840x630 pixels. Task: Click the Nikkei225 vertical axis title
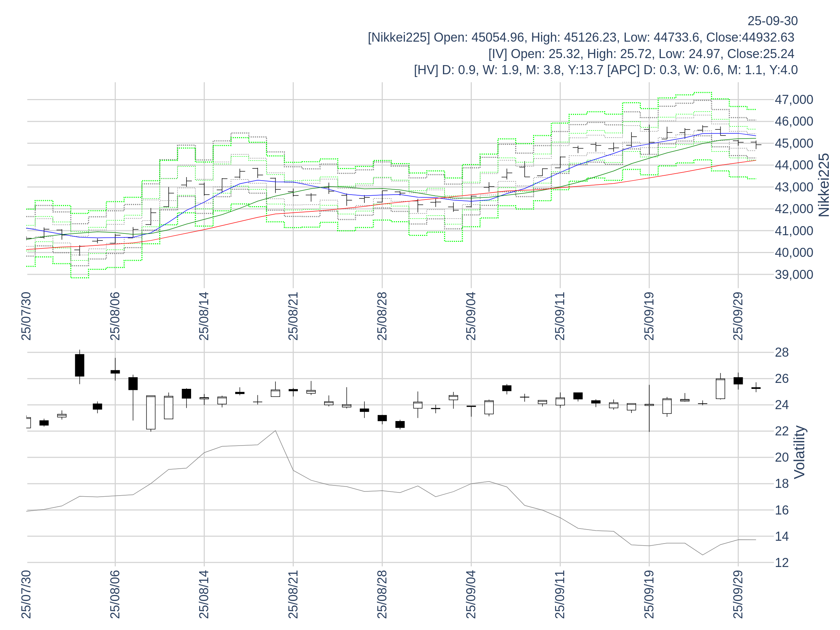coord(824,185)
